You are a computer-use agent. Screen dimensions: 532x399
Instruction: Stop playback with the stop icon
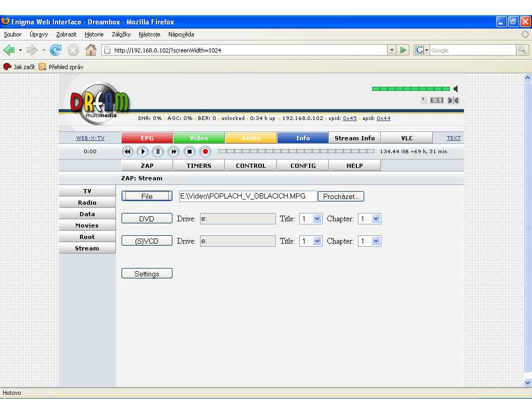tap(190, 152)
